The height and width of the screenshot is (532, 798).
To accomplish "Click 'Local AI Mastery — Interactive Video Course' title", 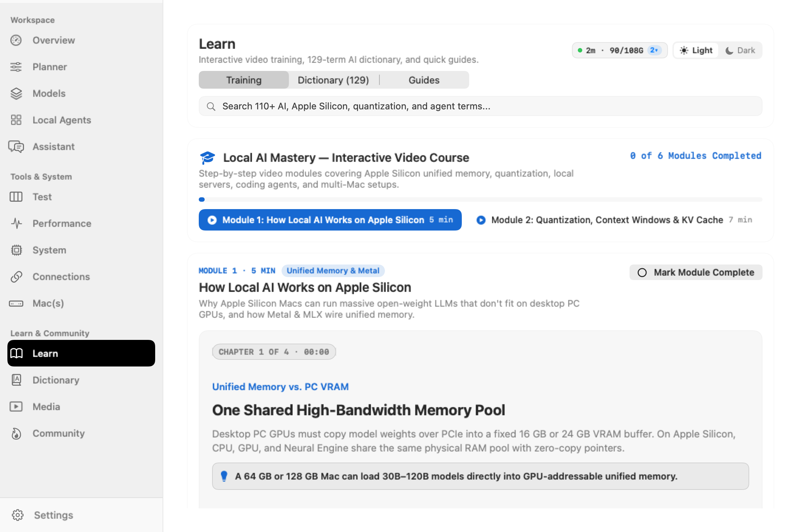I will pos(346,158).
